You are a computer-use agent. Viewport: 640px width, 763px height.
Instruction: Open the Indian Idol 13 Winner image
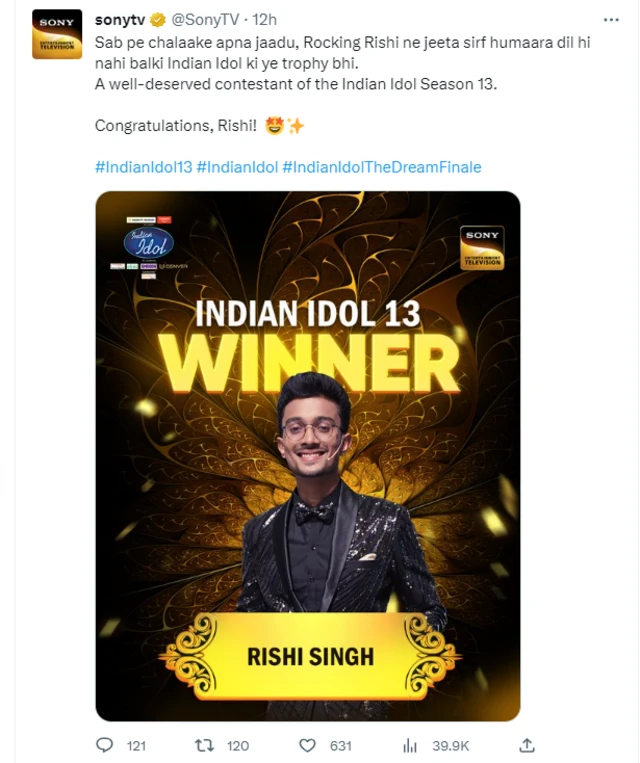[x=308, y=456]
